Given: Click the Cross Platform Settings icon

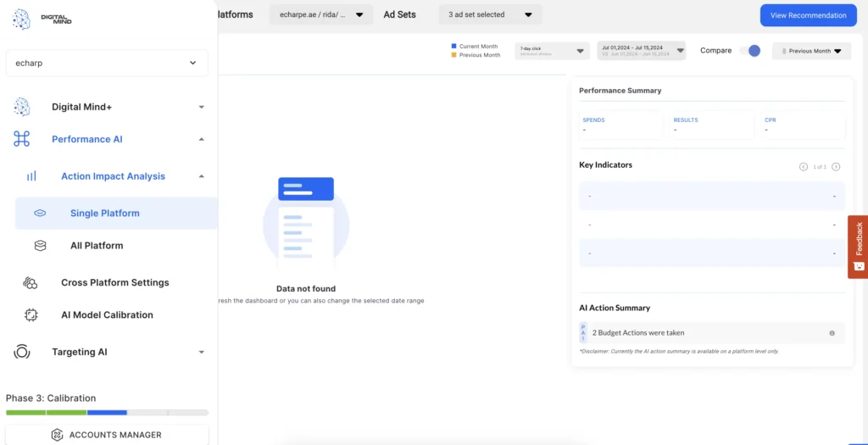Looking at the screenshot, I should 31,282.
